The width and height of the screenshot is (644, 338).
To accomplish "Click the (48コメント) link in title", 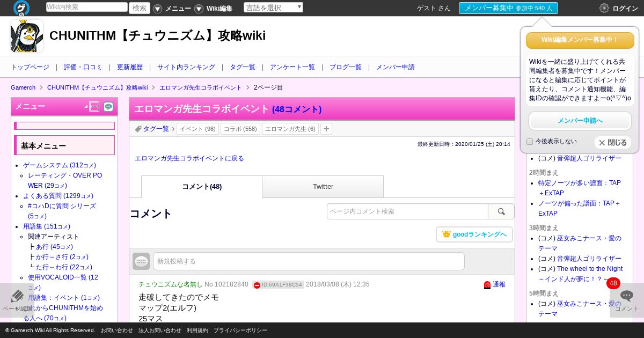I will [297, 109].
